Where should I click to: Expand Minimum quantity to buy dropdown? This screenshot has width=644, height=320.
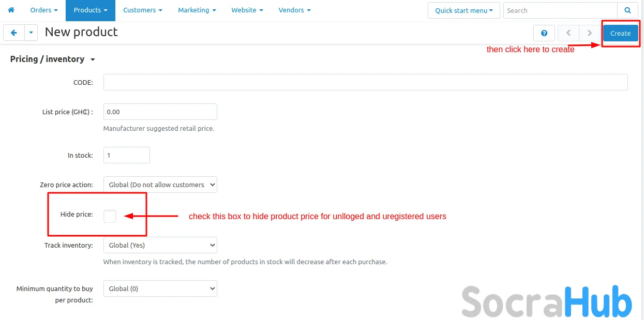[160, 288]
